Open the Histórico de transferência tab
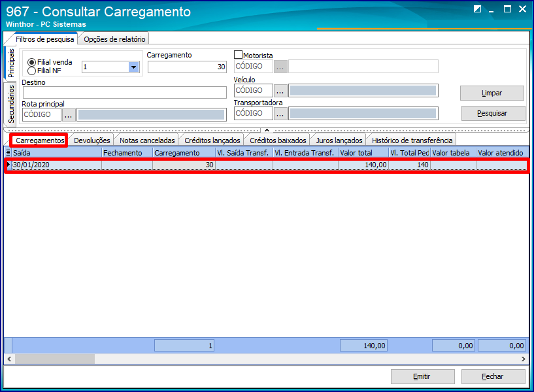 click(412, 140)
